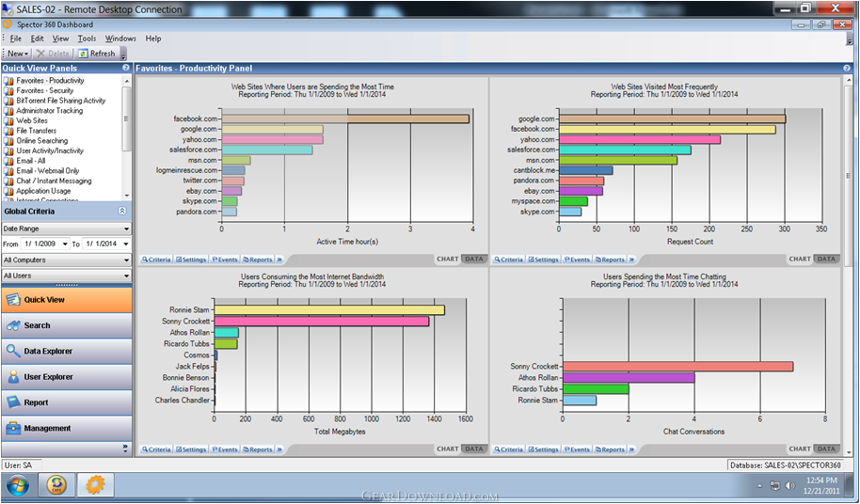Select CHART tab on Time Chatting panel

[x=800, y=449]
